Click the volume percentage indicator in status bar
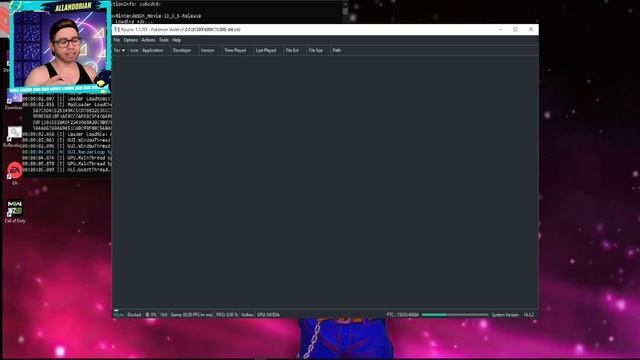This screenshot has height=360, width=640. 151,315
